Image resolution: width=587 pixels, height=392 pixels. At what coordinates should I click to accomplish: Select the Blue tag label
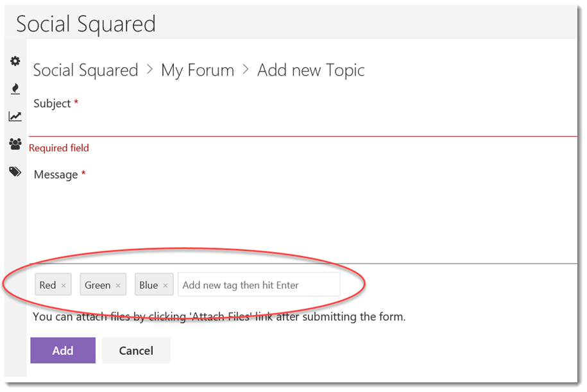(148, 285)
